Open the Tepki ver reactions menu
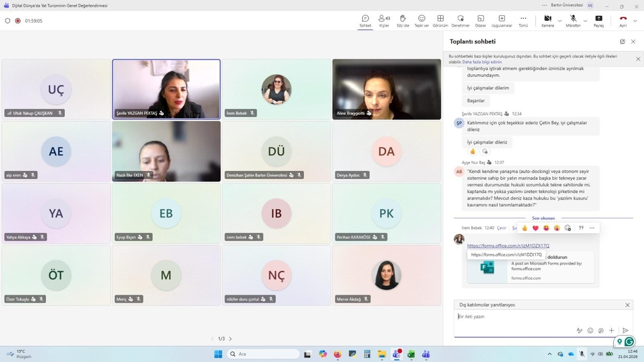Viewport: 644px width, 362px height. coord(421,21)
